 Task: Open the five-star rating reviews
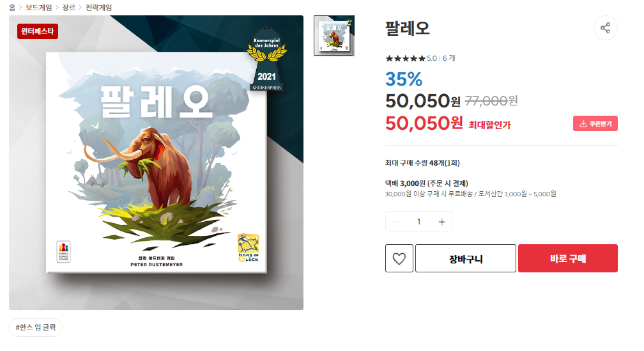405,58
